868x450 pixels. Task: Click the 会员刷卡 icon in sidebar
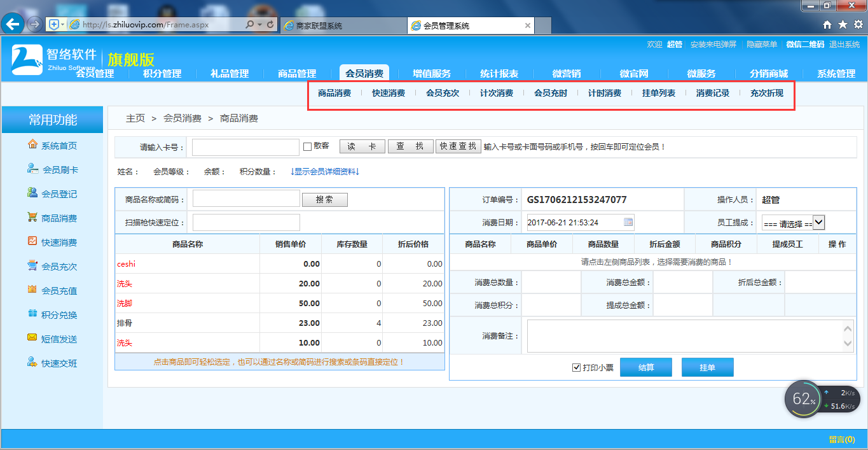click(32, 169)
